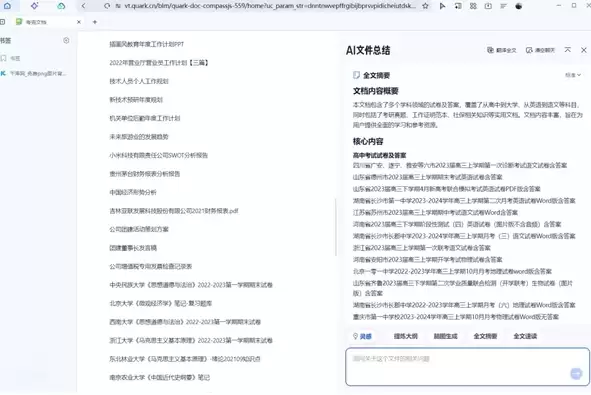591x395 pixels.
Task: Open '未来旅游业的发展趋势' entry
Action: [139, 136]
